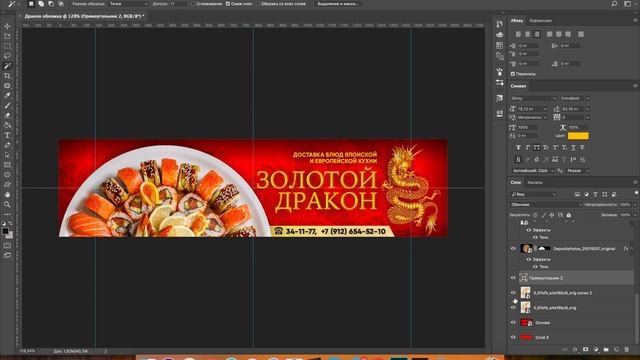Click the left align text icon
Image resolution: width=640 pixels, height=360 pixels.
518,34
